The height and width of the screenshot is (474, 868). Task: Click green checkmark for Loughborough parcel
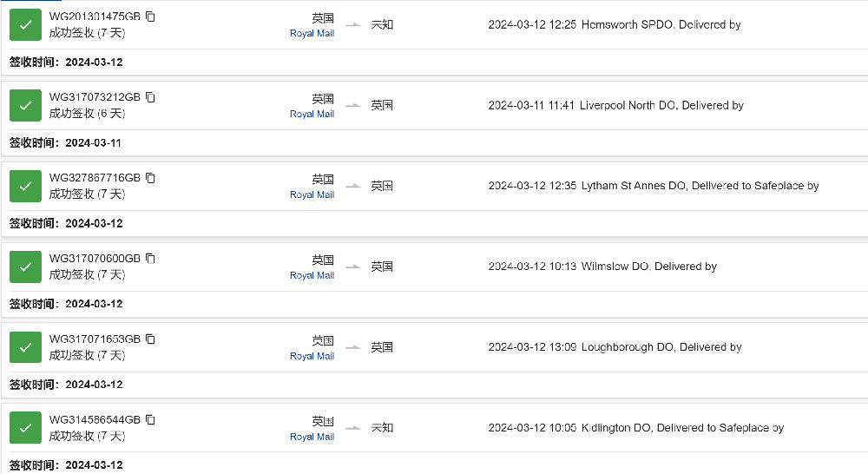coord(25,347)
